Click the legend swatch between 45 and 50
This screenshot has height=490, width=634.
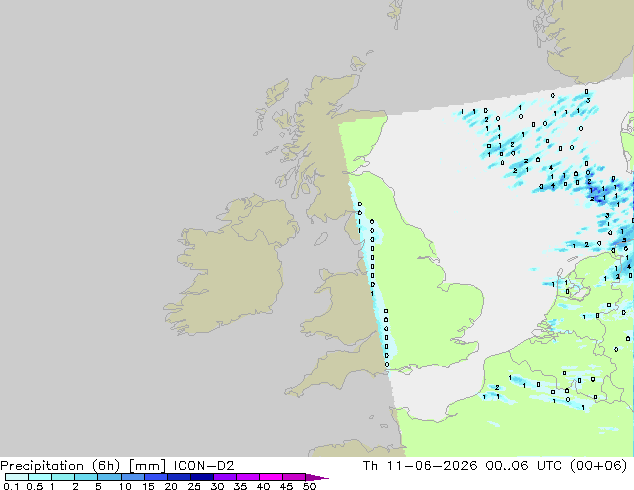(x=294, y=477)
